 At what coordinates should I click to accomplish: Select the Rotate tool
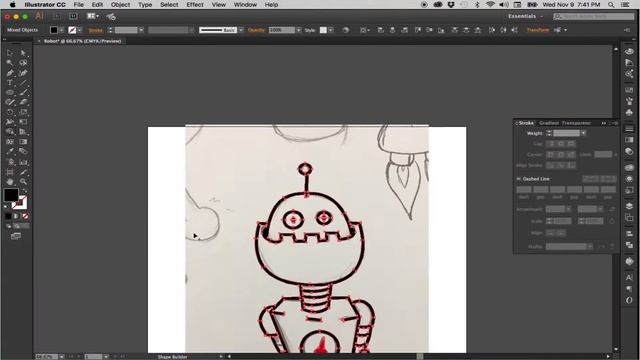tap(10, 112)
